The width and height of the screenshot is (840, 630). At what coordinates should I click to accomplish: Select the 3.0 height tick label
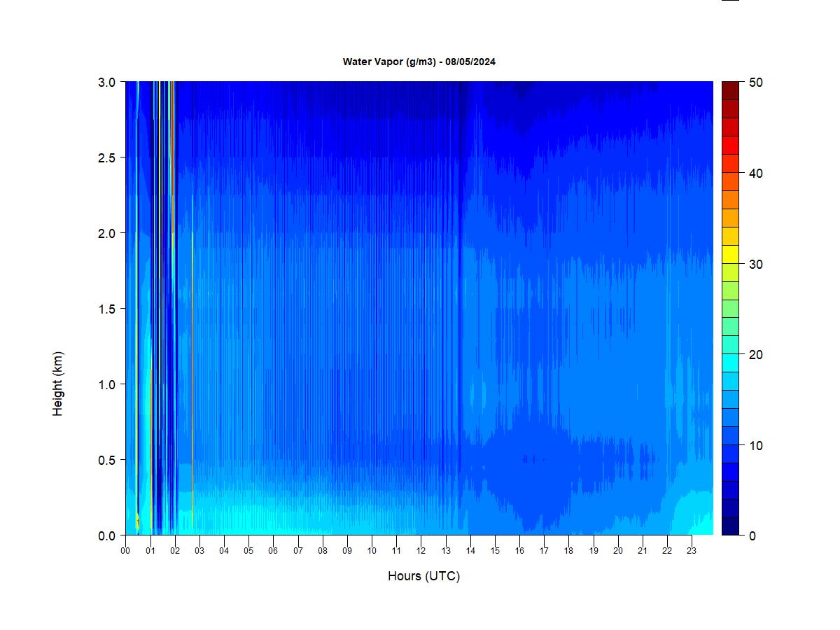coord(107,82)
